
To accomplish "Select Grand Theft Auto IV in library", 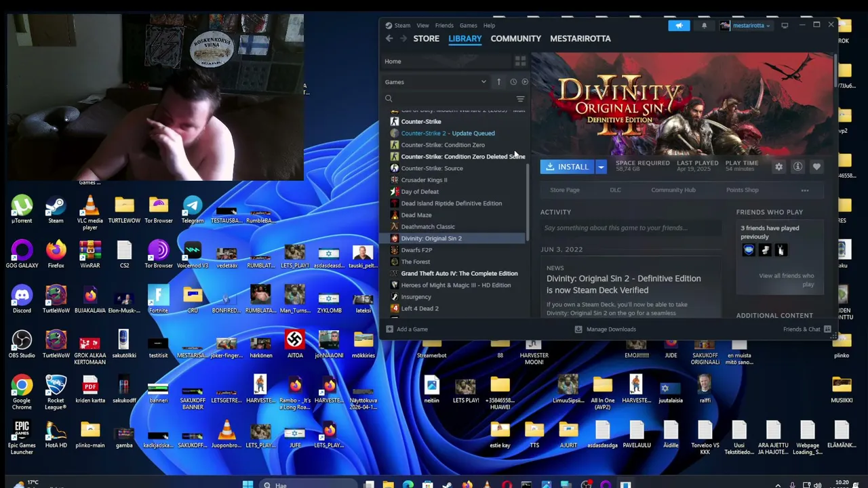I will tap(459, 274).
